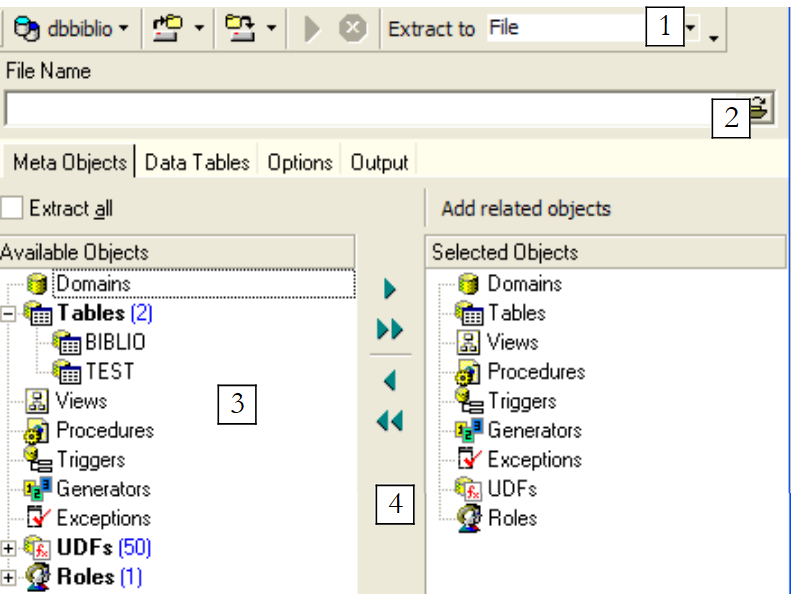
Task: Switch to the Options tab
Action: [300, 162]
